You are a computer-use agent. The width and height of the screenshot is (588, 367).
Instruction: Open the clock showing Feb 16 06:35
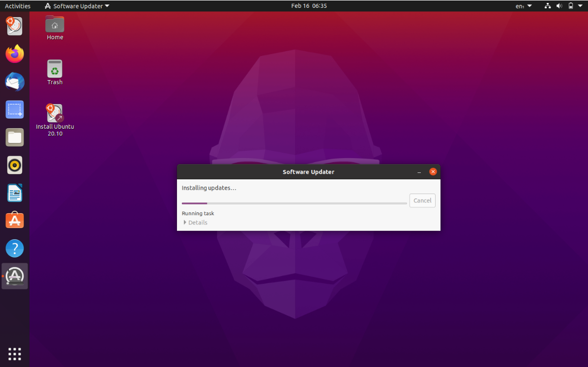[x=309, y=5]
